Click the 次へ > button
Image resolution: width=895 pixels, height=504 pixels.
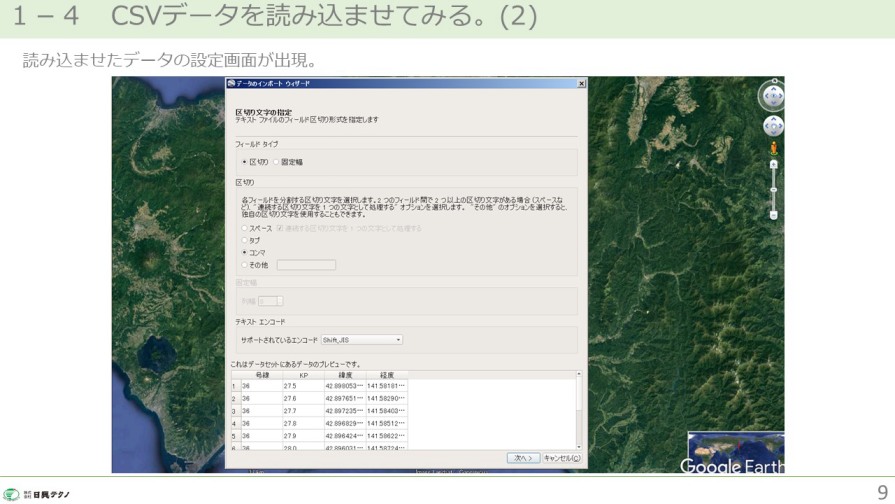pos(523,458)
